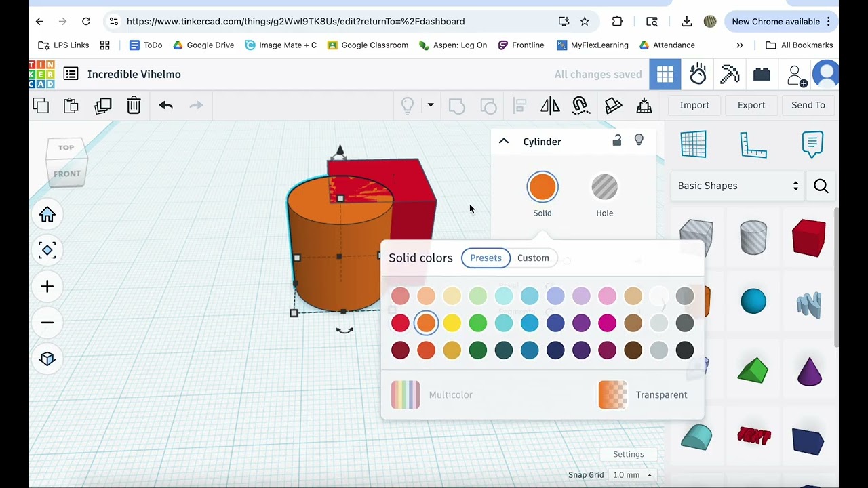868x488 pixels.
Task: Click the Redo arrow icon
Action: click(196, 105)
